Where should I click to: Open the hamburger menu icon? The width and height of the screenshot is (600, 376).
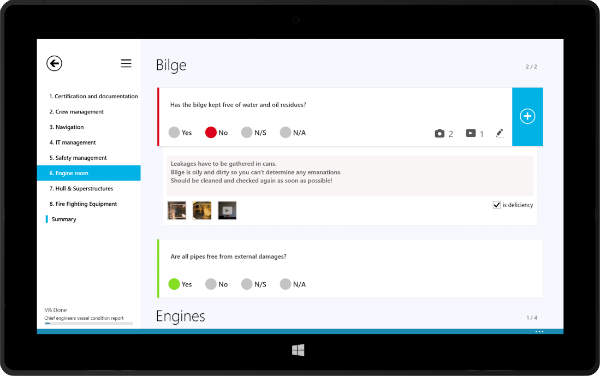[x=126, y=63]
